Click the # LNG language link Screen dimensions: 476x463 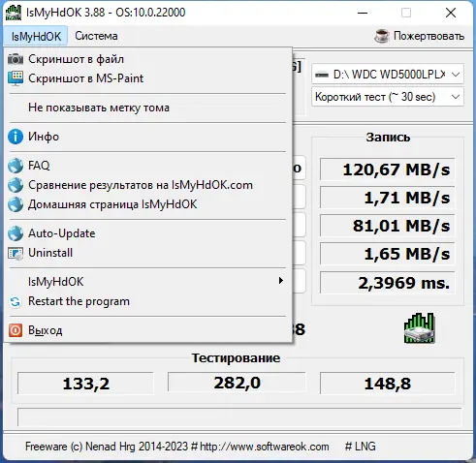click(x=360, y=447)
